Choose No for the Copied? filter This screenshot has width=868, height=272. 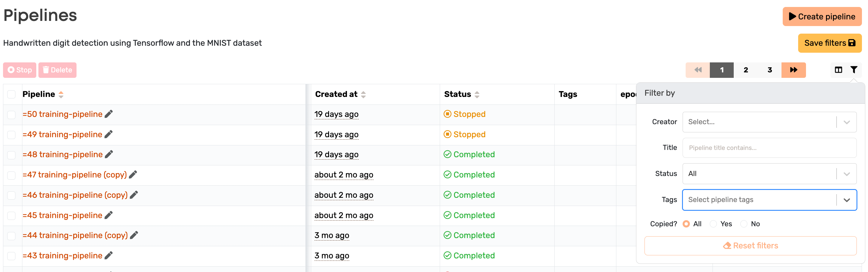pos(744,224)
